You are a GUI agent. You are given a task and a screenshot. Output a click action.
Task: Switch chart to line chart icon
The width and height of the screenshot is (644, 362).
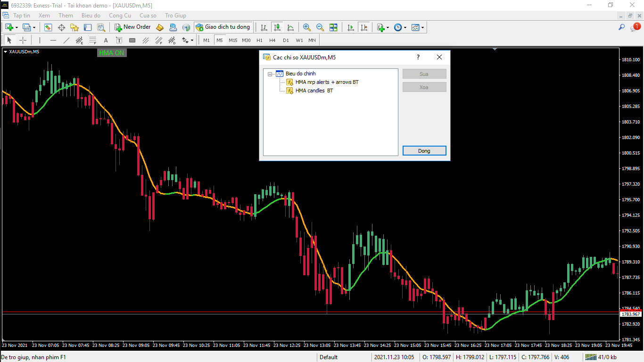click(290, 27)
